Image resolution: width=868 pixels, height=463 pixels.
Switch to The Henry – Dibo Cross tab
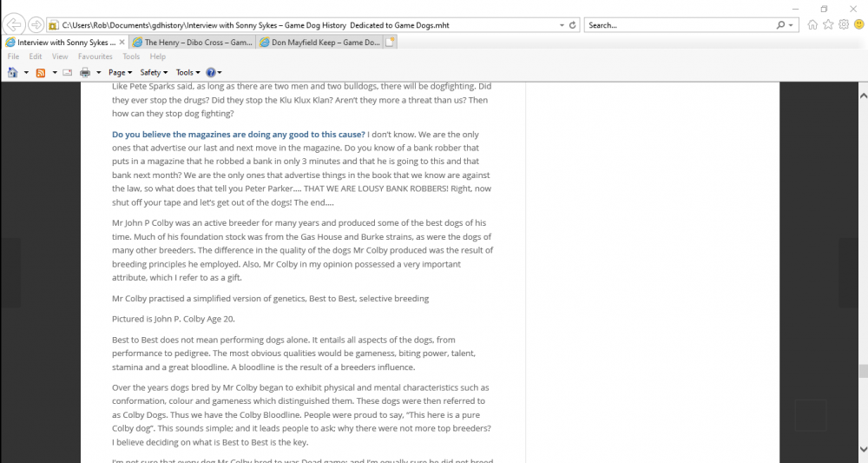[x=193, y=42]
